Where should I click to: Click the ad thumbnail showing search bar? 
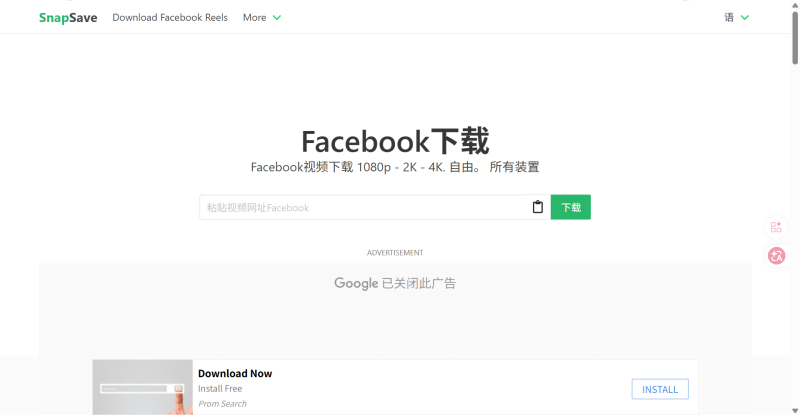[x=143, y=387]
